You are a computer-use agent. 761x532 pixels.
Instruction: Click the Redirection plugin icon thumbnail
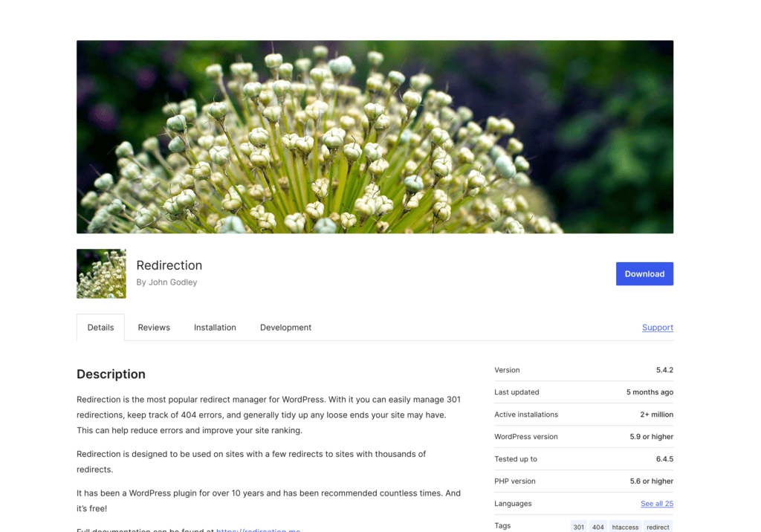[x=101, y=273]
